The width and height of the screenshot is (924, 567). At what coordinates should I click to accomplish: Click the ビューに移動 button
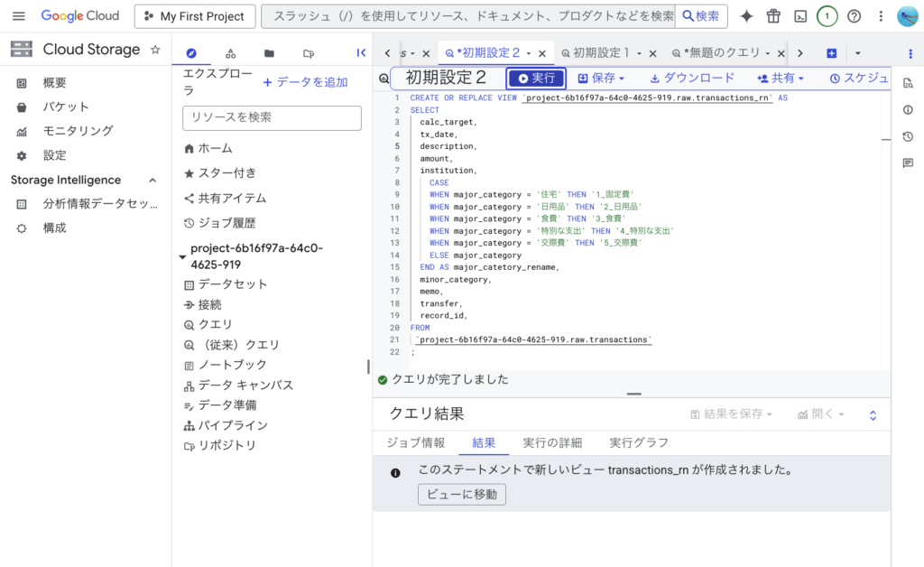[x=462, y=494]
